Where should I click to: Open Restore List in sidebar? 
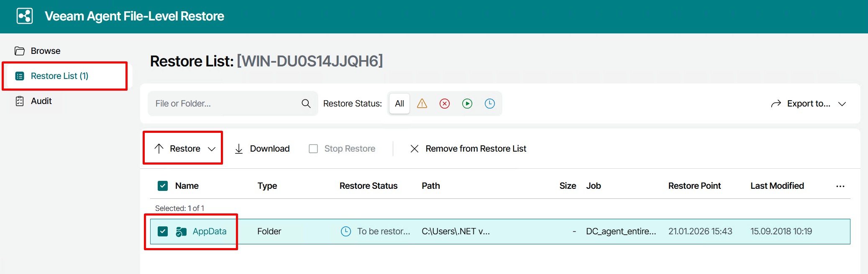(x=59, y=76)
